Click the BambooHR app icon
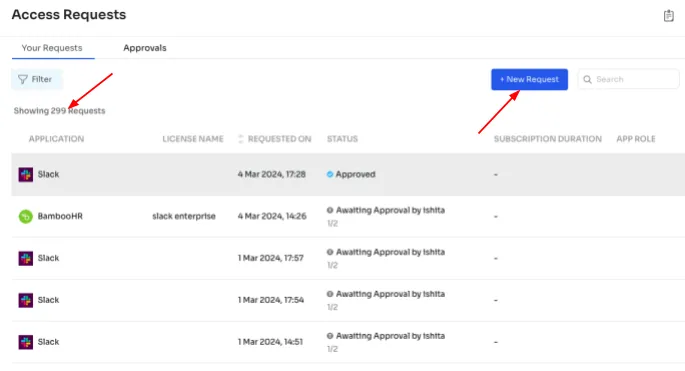 pyautogui.click(x=26, y=216)
